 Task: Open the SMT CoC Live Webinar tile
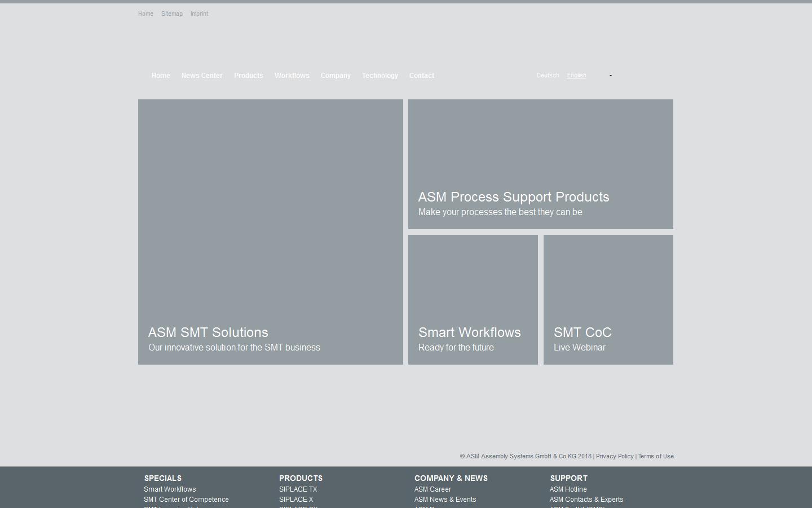click(x=608, y=300)
